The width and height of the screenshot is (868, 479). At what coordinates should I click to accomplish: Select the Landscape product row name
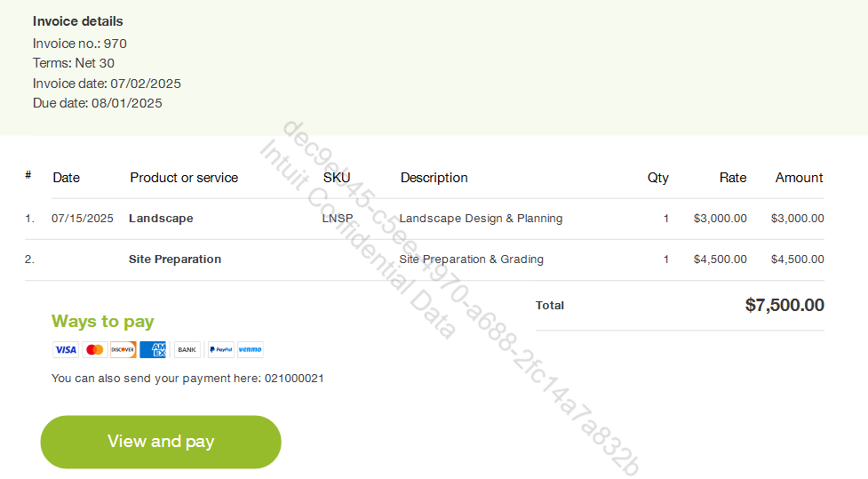point(161,219)
